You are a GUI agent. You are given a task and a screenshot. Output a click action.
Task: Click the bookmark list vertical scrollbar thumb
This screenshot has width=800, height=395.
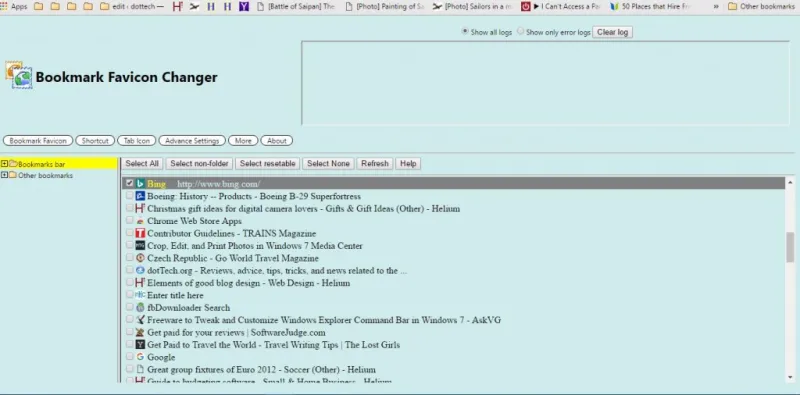[790, 247]
